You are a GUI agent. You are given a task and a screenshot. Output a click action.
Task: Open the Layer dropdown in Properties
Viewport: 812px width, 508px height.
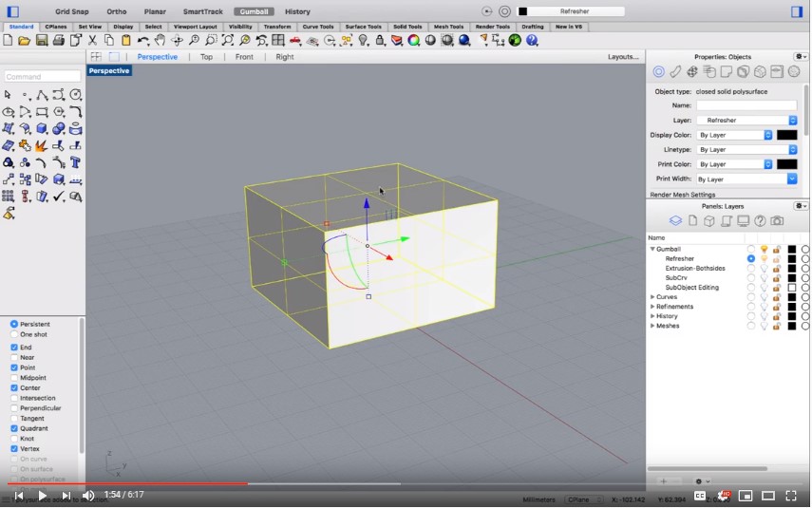746,121
